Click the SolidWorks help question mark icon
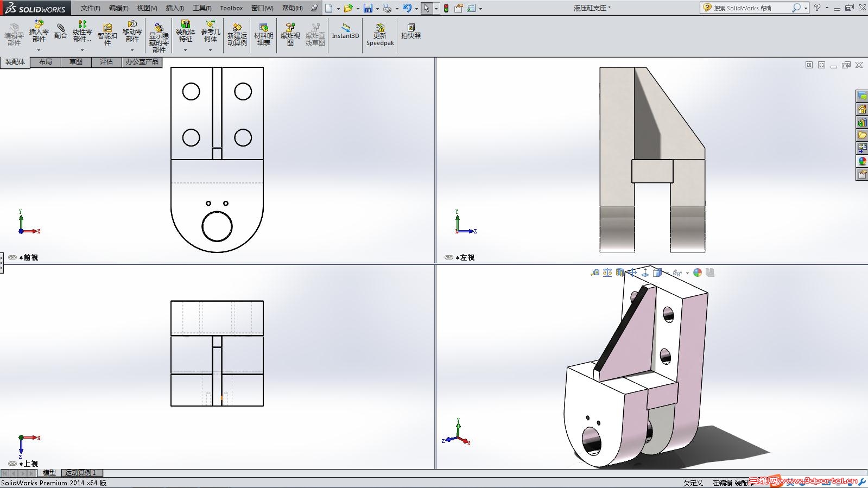The height and width of the screenshot is (488, 868). pyautogui.click(x=817, y=8)
